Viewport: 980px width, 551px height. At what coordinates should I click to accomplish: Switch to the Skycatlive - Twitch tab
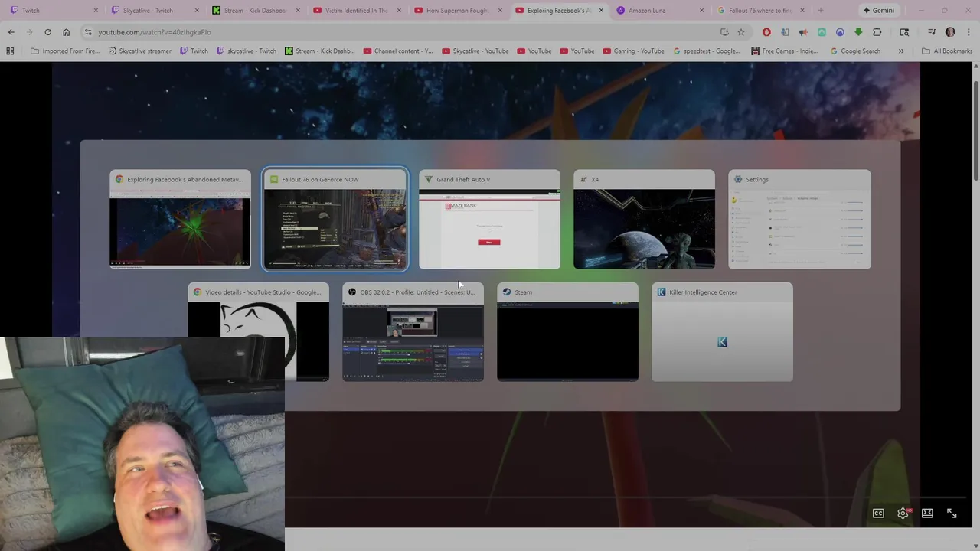[155, 11]
